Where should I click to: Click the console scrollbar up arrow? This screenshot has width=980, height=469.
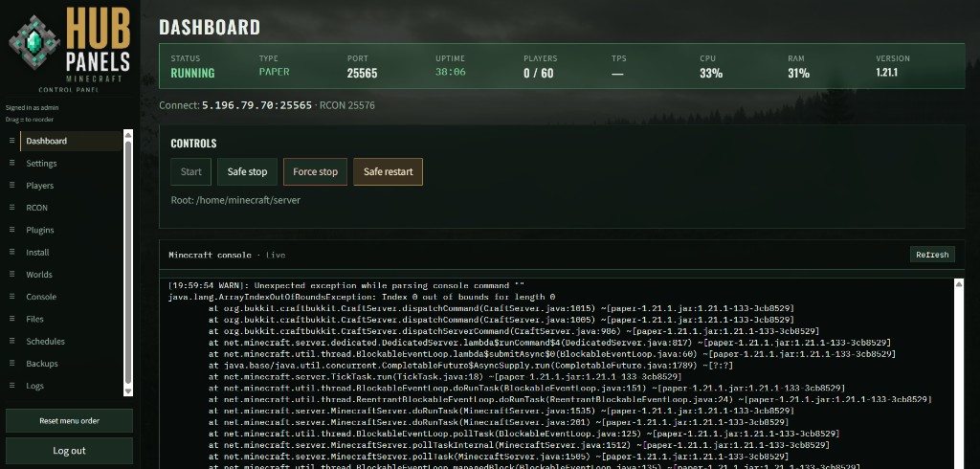click(x=959, y=284)
